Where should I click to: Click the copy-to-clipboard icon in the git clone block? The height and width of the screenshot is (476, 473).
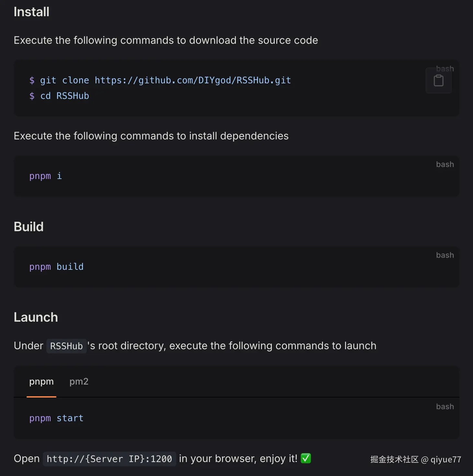tap(438, 80)
